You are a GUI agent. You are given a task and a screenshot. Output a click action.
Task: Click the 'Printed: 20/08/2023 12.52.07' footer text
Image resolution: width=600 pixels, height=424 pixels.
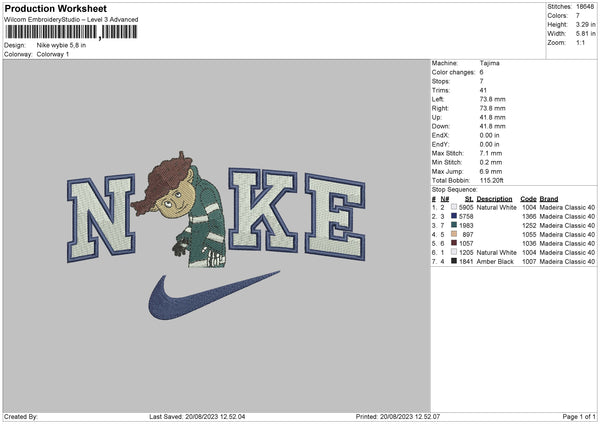pyautogui.click(x=398, y=417)
